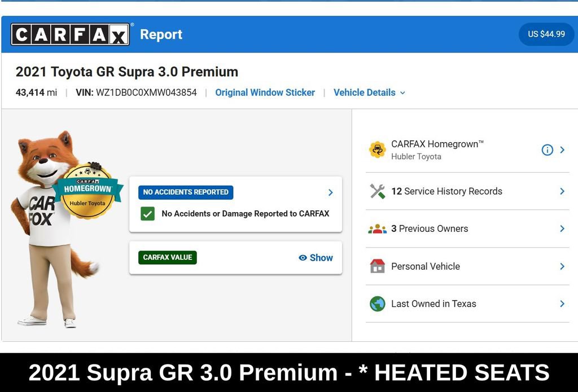Viewport: 578px width, 392px height.
Task: Open the Homegrown info circle icon
Action: 547,149
